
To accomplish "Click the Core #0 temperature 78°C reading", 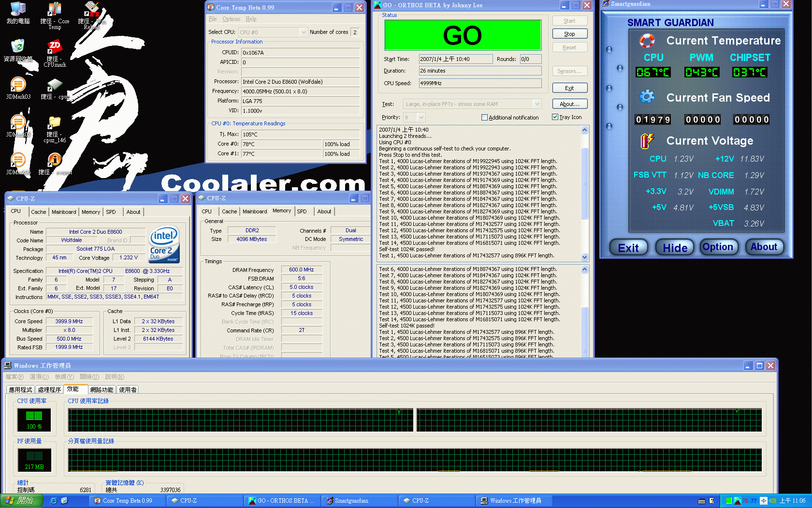I will click(282, 144).
